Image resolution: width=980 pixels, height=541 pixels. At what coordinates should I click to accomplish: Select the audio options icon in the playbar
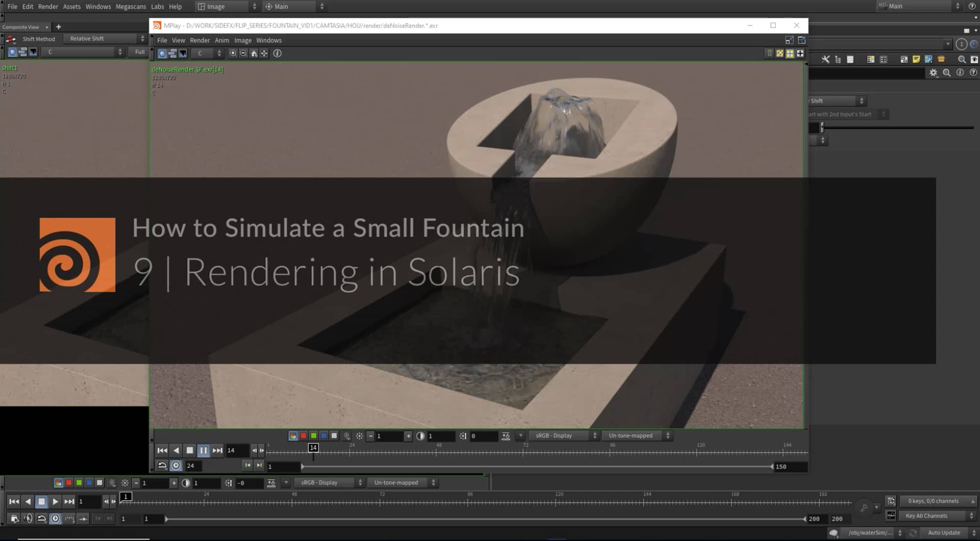pos(28,519)
